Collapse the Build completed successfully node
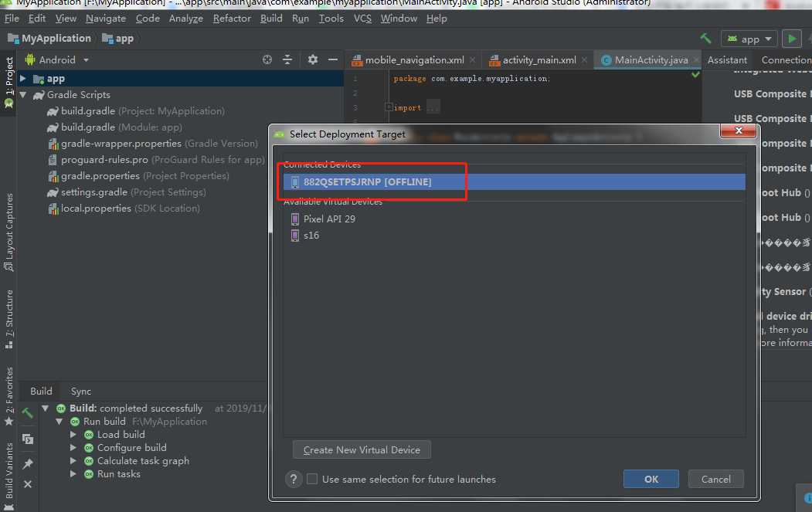Viewport: 812px width, 512px height. 46,409
